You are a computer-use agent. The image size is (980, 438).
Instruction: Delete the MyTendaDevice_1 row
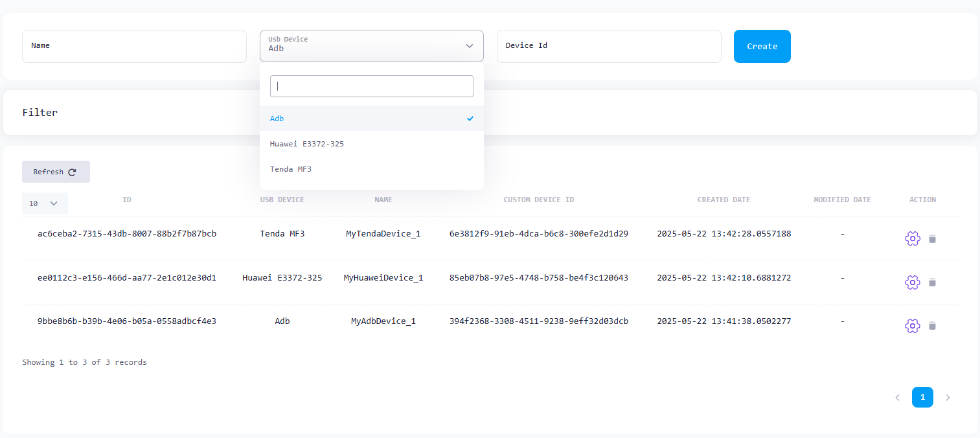click(x=932, y=239)
